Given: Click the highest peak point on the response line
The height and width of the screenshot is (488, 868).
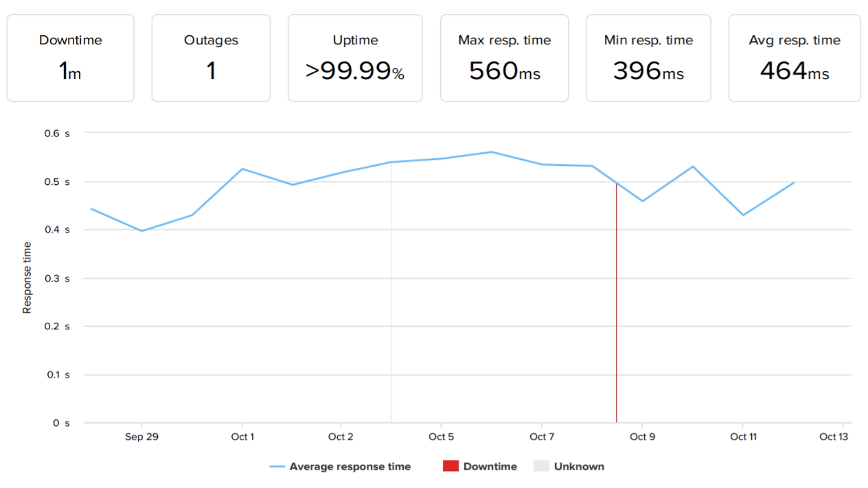Looking at the screenshot, I should [492, 152].
